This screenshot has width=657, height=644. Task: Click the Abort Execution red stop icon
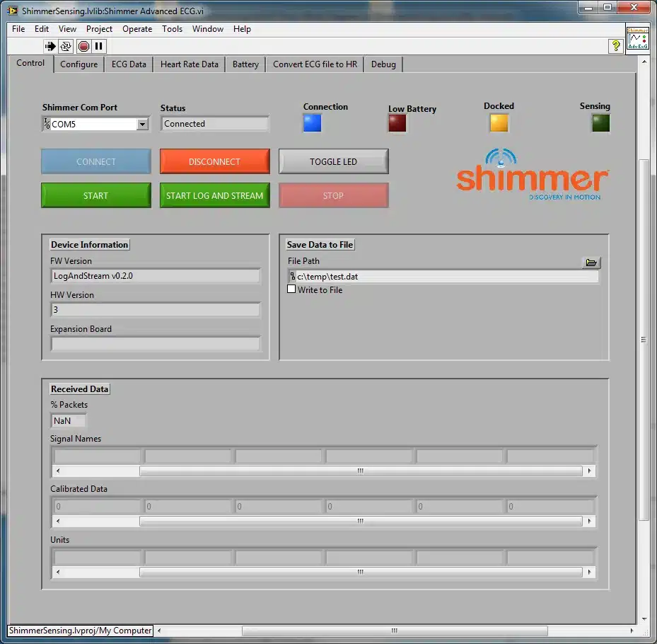click(83, 46)
